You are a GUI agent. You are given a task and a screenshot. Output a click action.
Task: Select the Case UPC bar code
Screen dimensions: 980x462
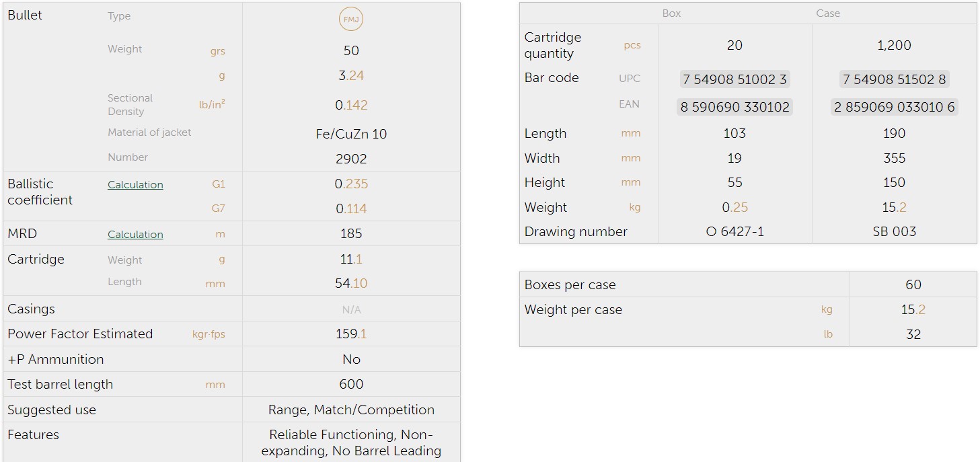tap(894, 79)
